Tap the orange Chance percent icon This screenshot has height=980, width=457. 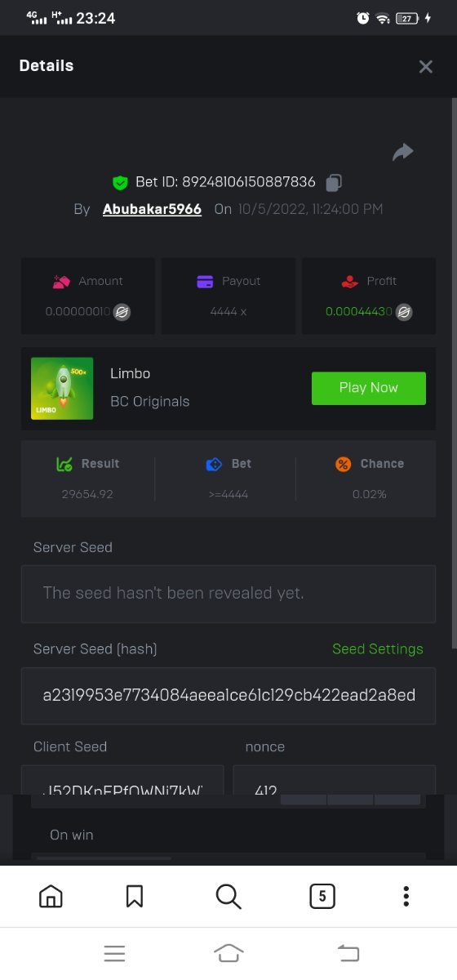(x=344, y=464)
